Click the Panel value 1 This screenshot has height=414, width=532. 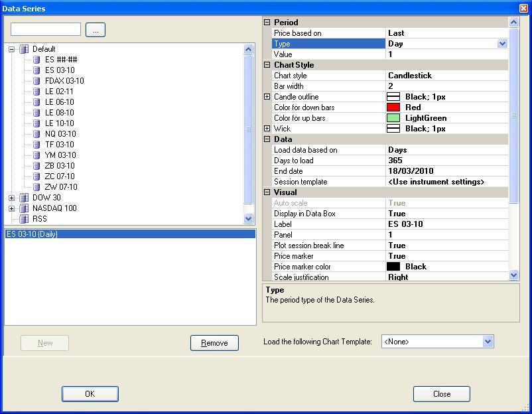point(447,235)
